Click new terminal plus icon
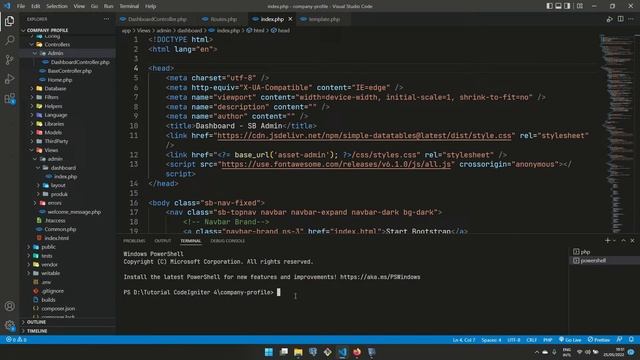 607,241
